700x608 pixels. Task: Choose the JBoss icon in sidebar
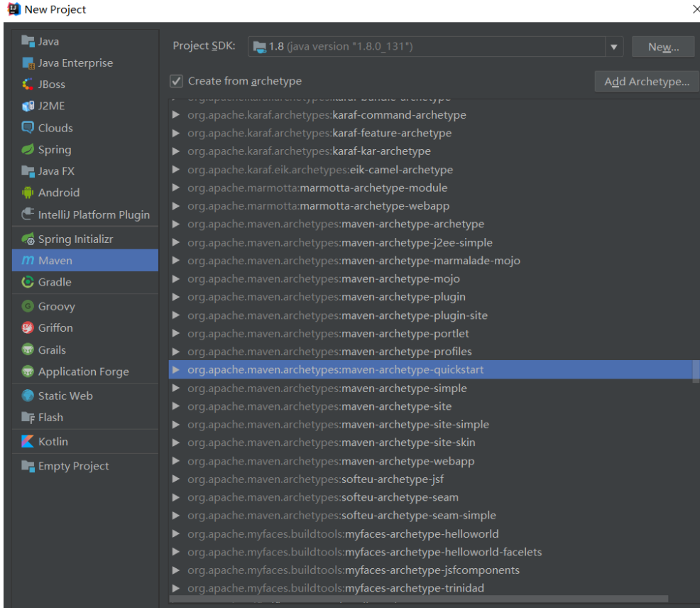point(28,84)
